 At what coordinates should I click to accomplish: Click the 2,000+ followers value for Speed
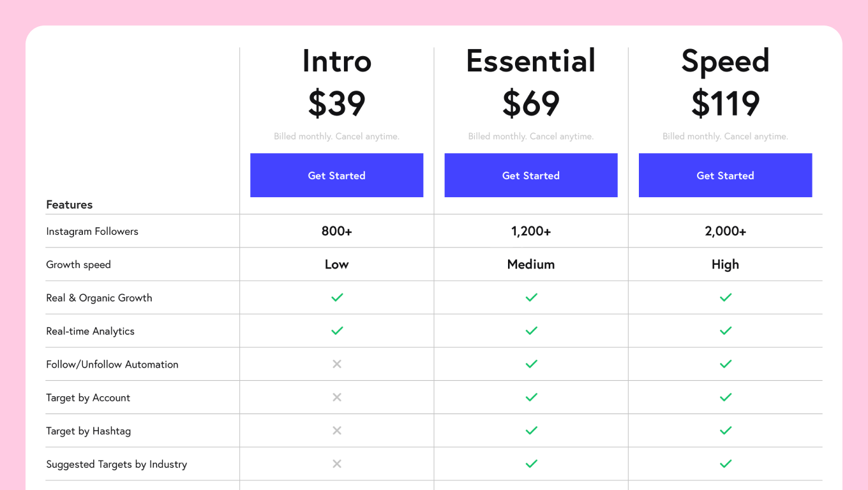point(725,231)
